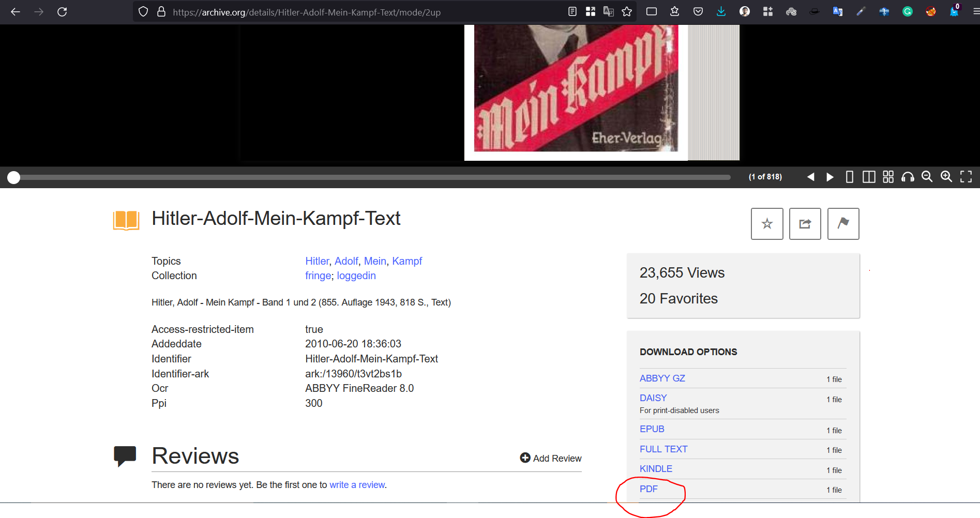Download KINDLE format
This screenshot has height=518, width=980.
(x=656, y=469)
